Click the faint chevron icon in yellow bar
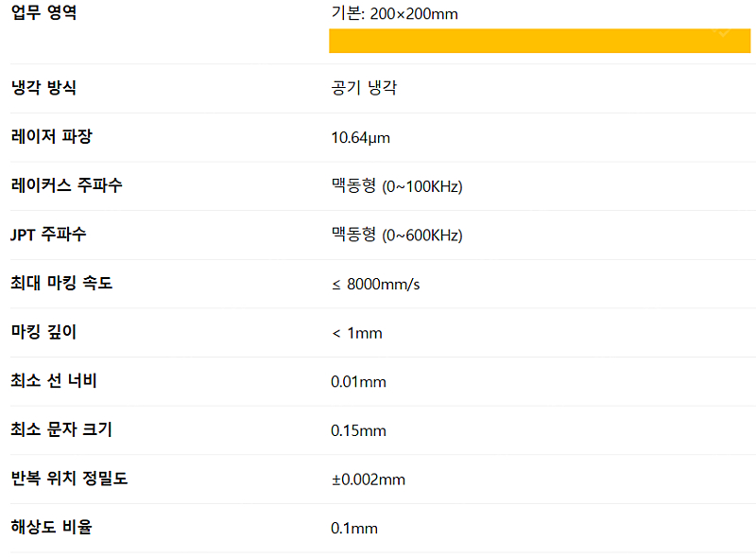The height and width of the screenshot is (558, 756). [x=723, y=33]
